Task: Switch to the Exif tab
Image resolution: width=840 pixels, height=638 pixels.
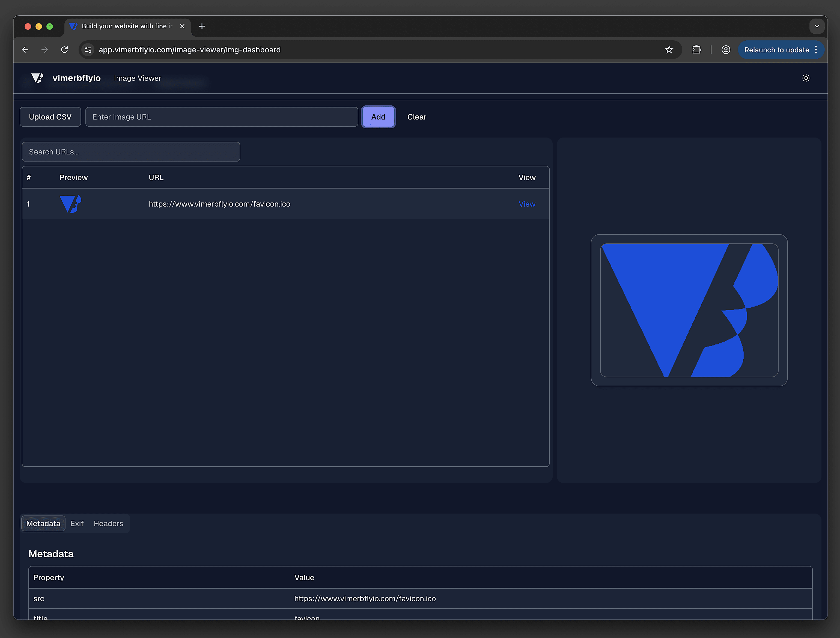Action: pyautogui.click(x=77, y=523)
